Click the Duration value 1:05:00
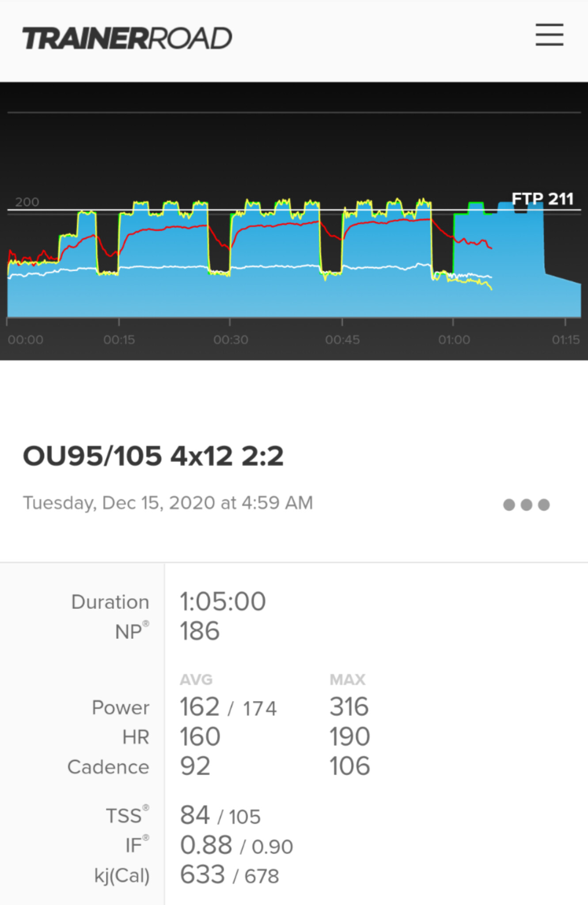The width and height of the screenshot is (588, 905). (x=223, y=601)
